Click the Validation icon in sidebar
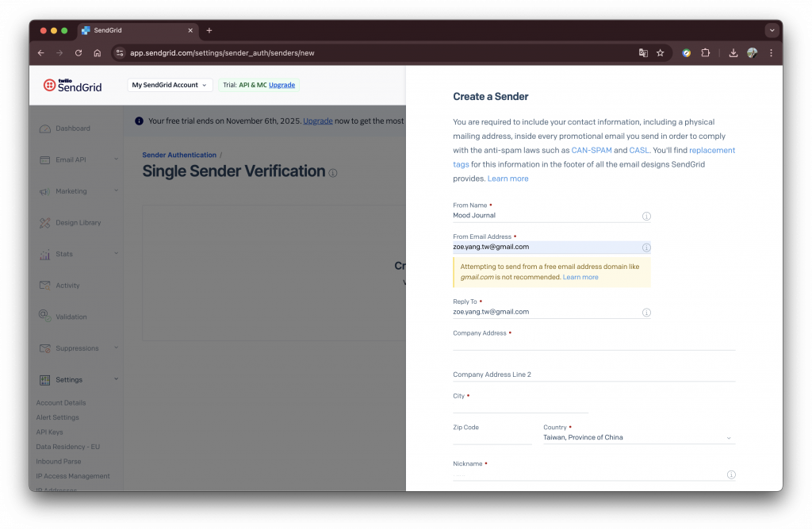 [x=45, y=316]
